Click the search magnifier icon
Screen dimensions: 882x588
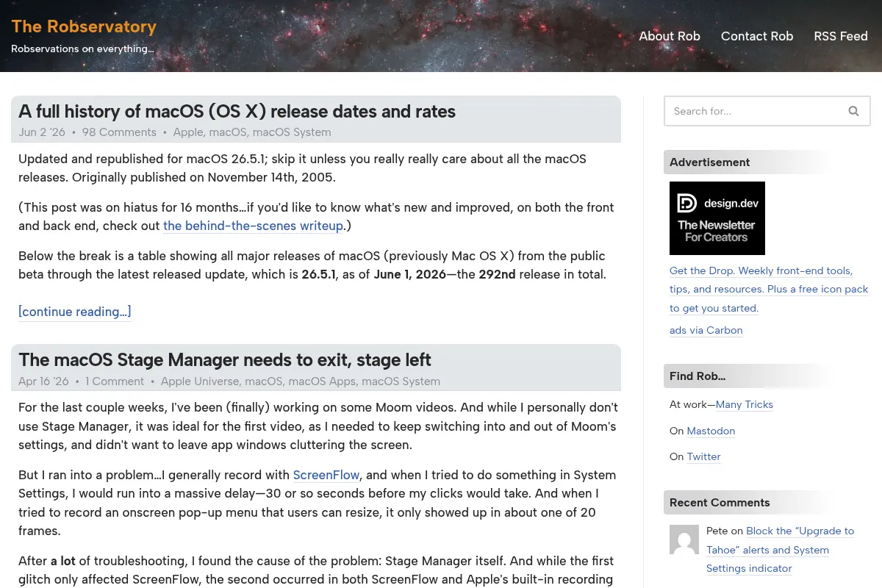853,111
